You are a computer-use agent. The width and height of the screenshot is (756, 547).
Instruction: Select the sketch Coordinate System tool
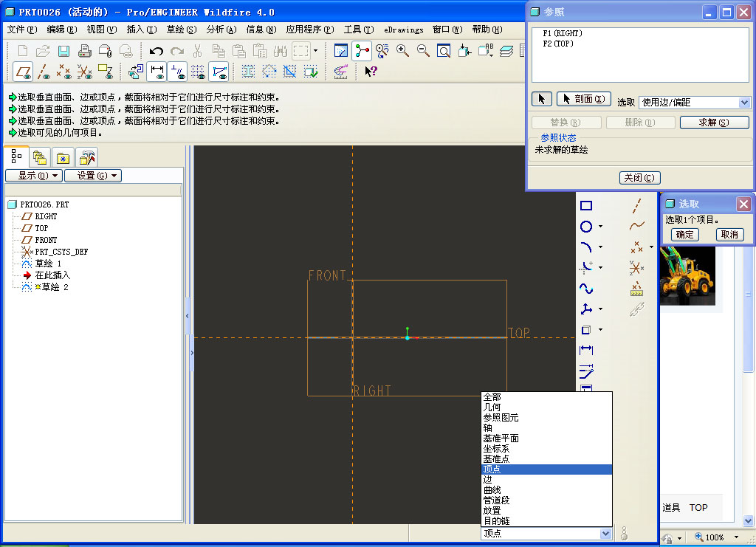point(585,309)
